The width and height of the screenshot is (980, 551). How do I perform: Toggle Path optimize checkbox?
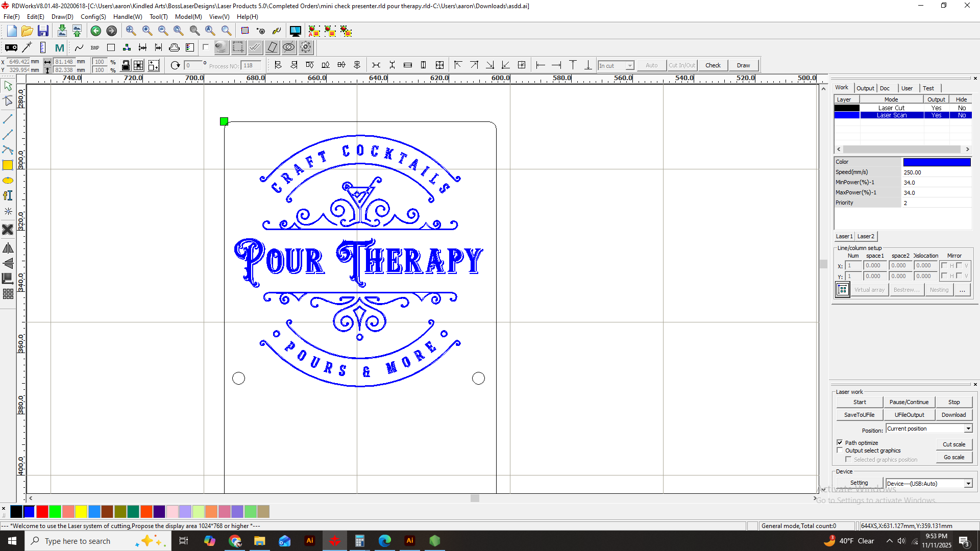(840, 442)
